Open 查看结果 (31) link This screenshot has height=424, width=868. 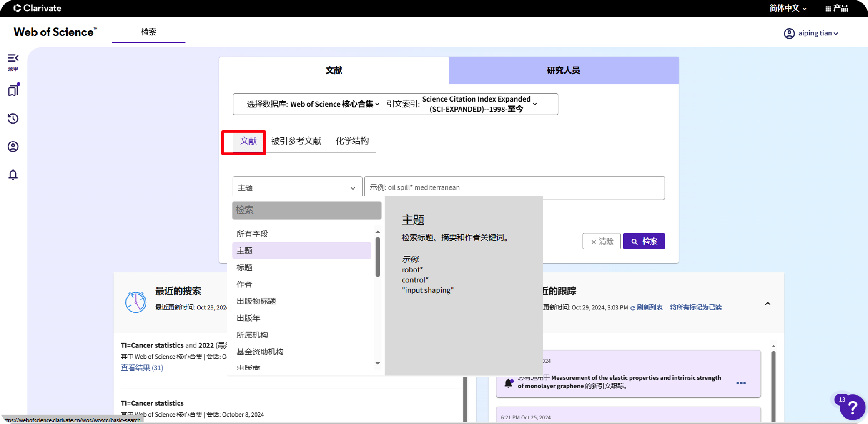point(142,367)
